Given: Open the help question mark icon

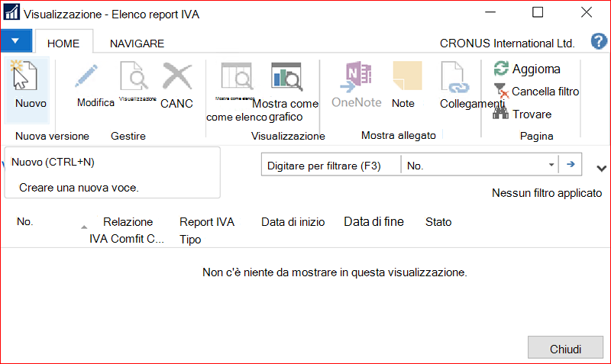Looking at the screenshot, I should (x=599, y=41).
